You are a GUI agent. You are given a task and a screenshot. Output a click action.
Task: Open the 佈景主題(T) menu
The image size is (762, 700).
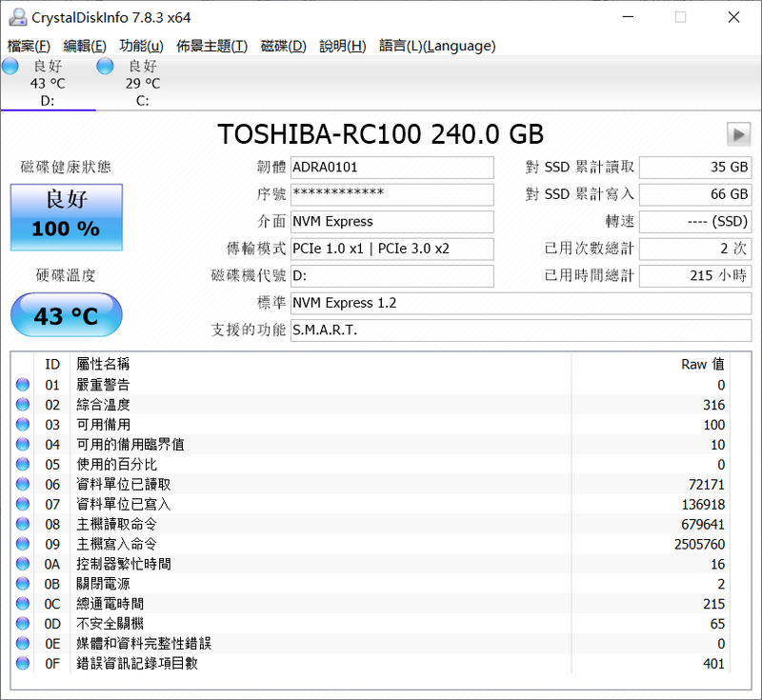(x=211, y=46)
